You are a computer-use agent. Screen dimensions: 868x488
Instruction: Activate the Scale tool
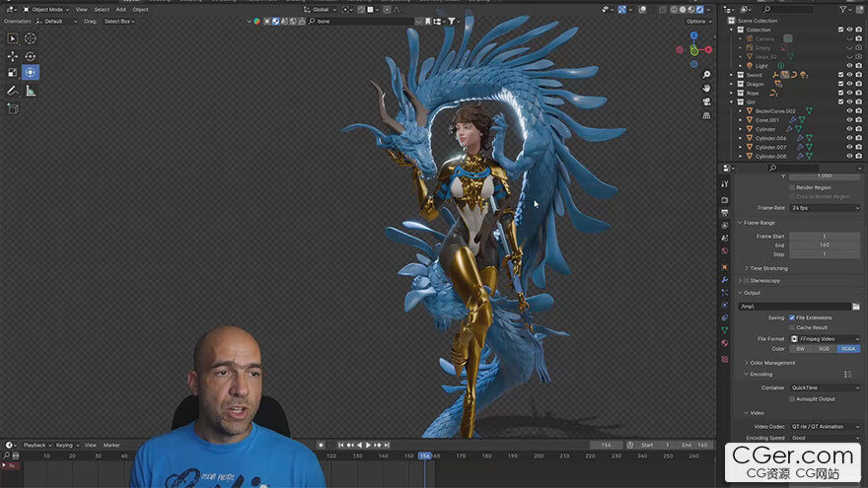(x=12, y=73)
